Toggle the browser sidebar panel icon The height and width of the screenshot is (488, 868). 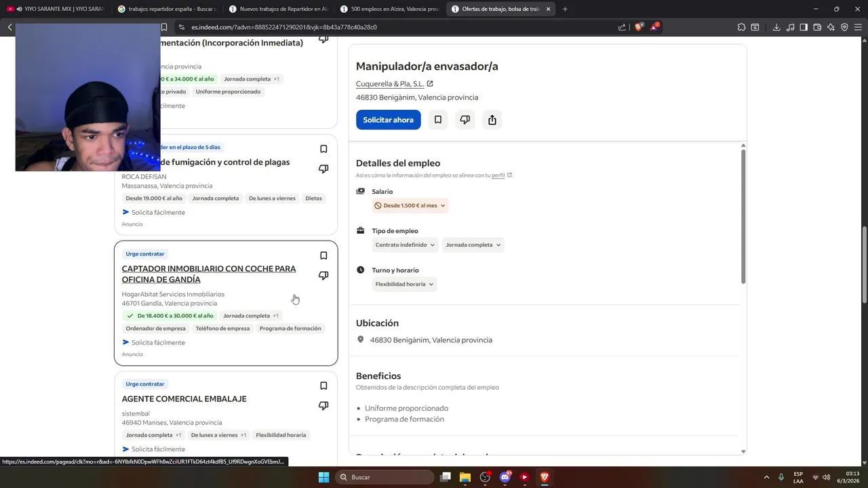[804, 27]
